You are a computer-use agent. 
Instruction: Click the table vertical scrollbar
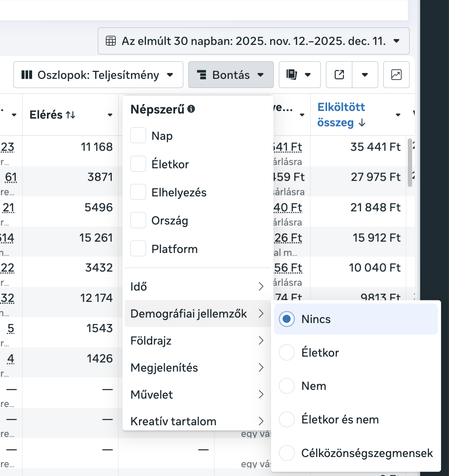click(410, 162)
